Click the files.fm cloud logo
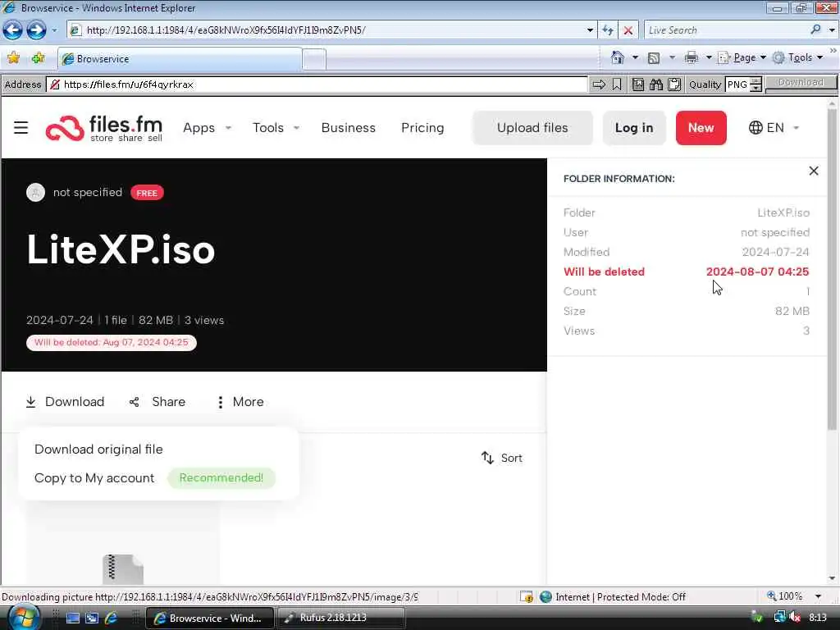The height and width of the screenshot is (630, 840). tap(65, 128)
